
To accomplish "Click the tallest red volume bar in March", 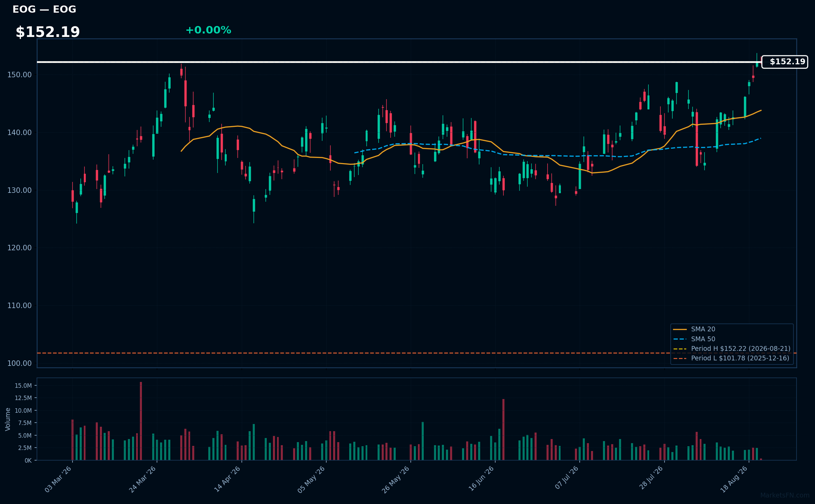I will 141,421.
